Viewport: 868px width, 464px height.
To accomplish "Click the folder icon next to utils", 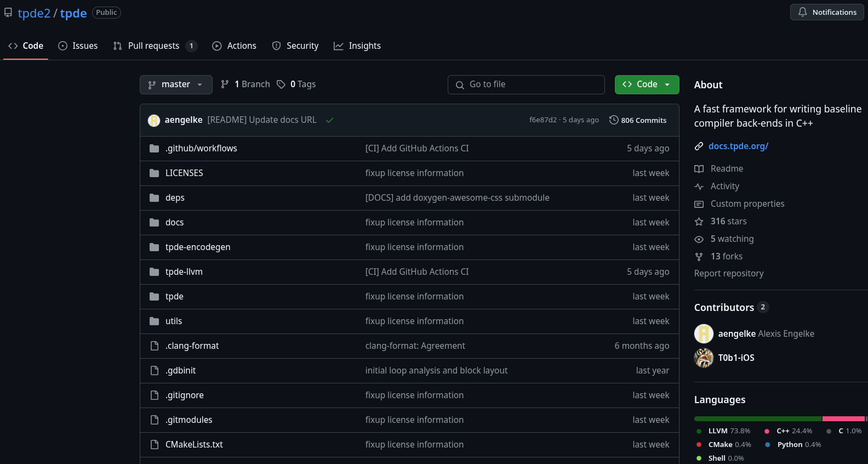I will [155, 321].
